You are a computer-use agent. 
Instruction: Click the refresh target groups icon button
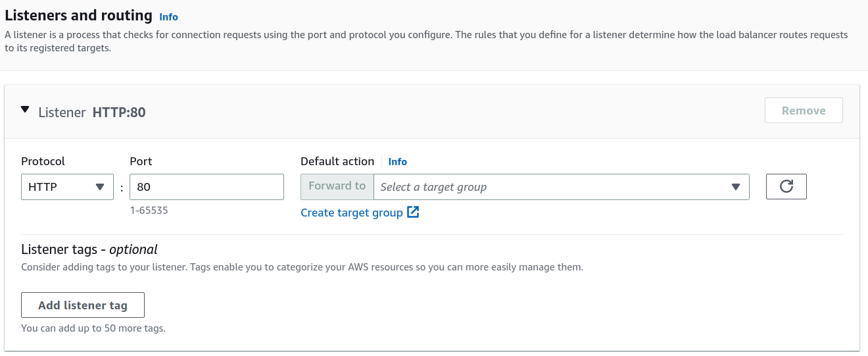[786, 187]
